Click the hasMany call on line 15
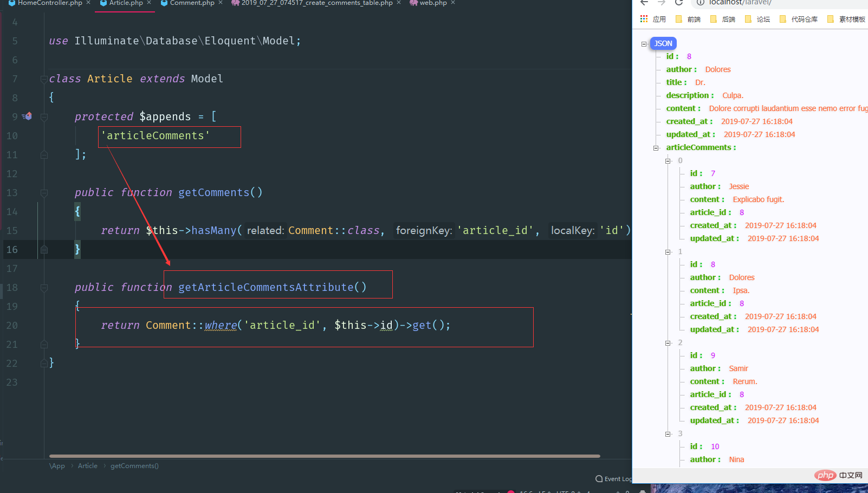Image resolution: width=868 pixels, height=493 pixels. 214,231
